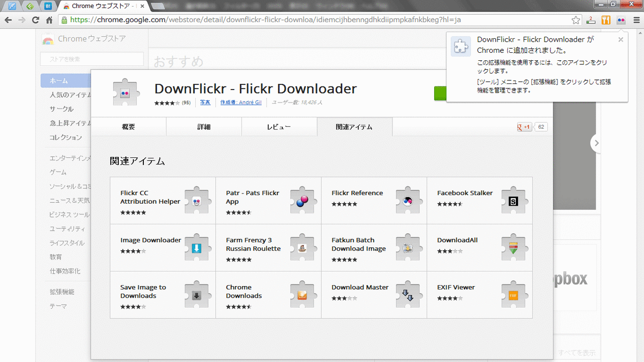Click in the ストアを検索 search field

point(92,59)
